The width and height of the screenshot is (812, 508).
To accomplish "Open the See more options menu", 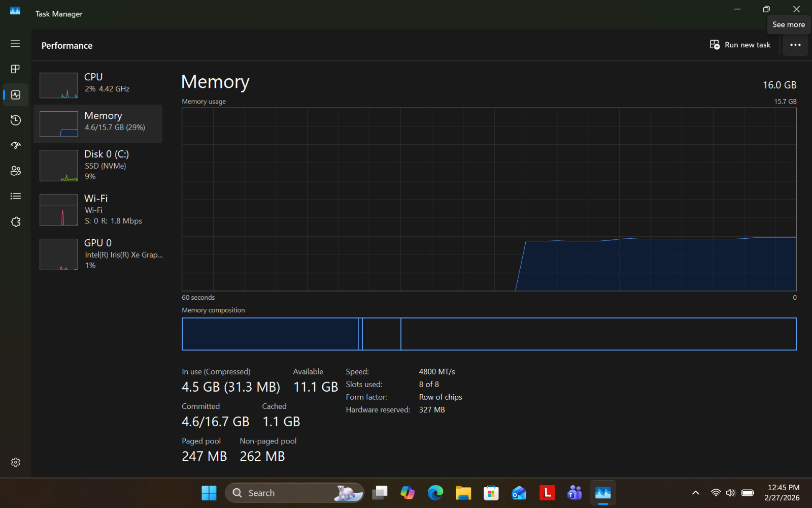I will click(x=795, y=45).
